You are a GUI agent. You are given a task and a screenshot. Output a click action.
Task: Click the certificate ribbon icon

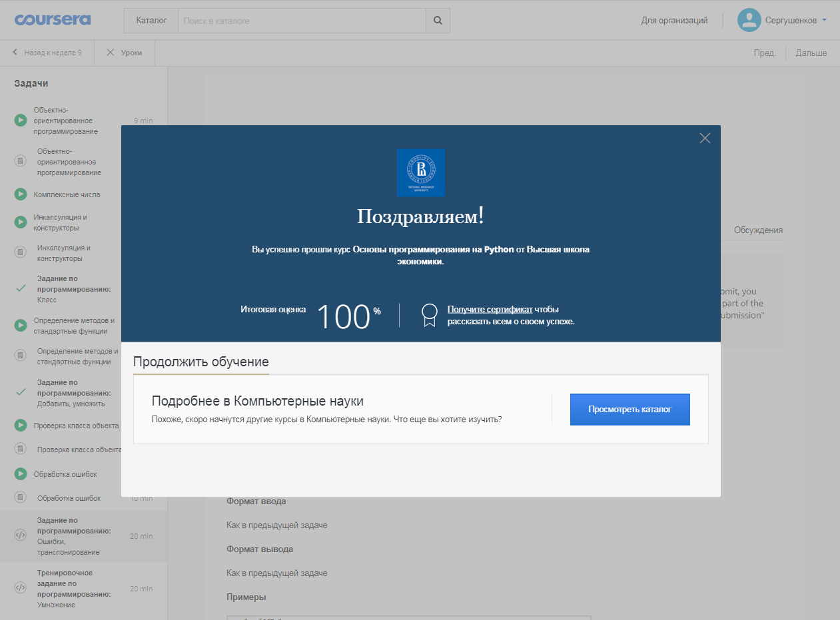pyautogui.click(x=430, y=315)
